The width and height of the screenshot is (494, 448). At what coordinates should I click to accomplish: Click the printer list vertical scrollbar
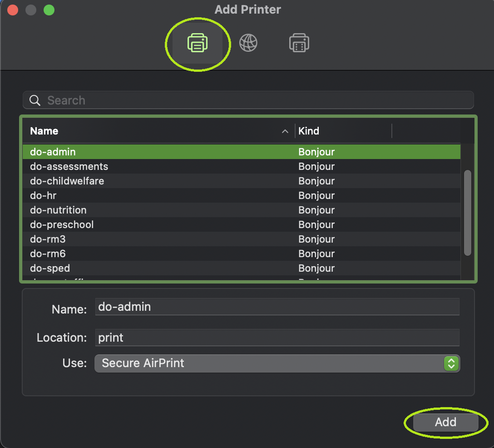click(468, 213)
